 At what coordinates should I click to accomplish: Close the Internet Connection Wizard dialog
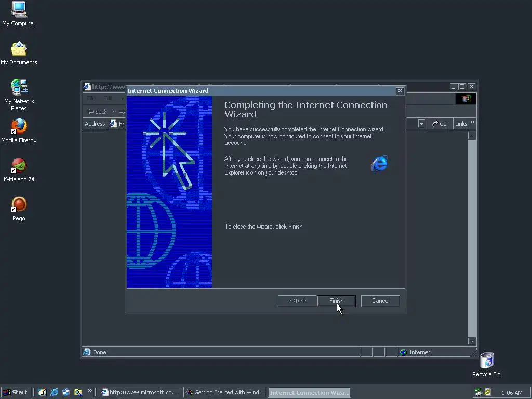pos(400,91)
